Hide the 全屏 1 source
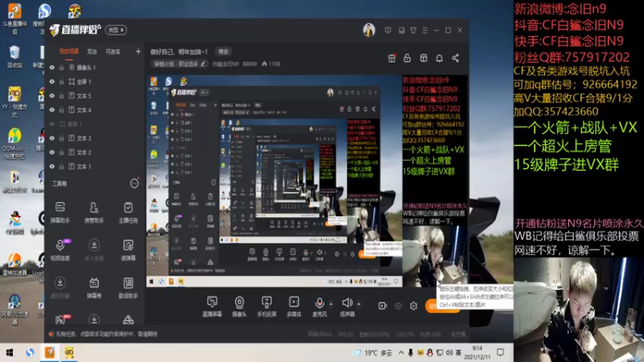 [52, 82]
